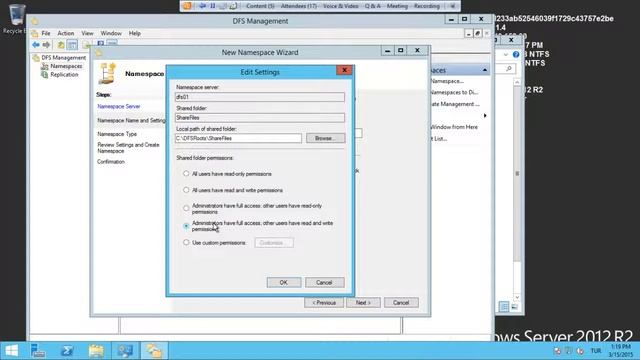Click the volume tray icon
This screenshot has height=360, width=640.
tap(580, 351)
